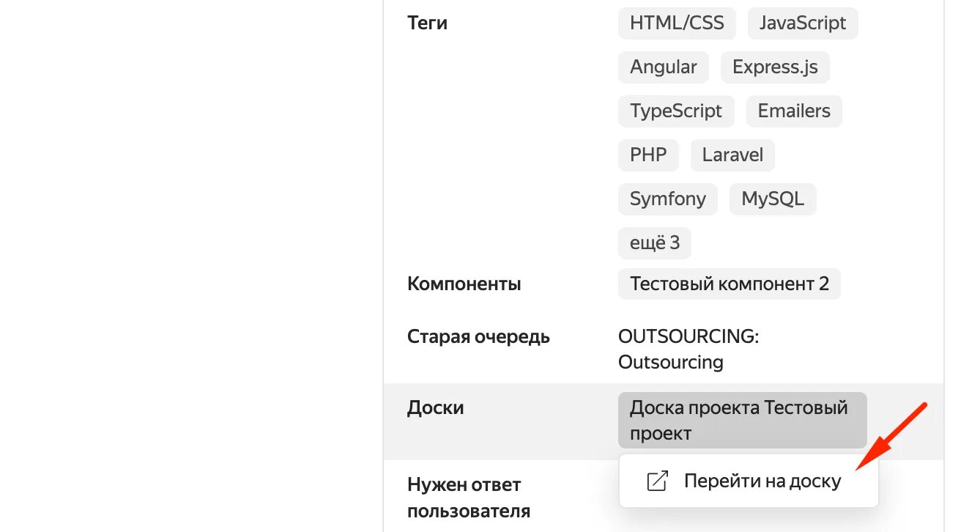980x532 pixels.
Task: Click the PHP tag
Action: coord(648,155)
